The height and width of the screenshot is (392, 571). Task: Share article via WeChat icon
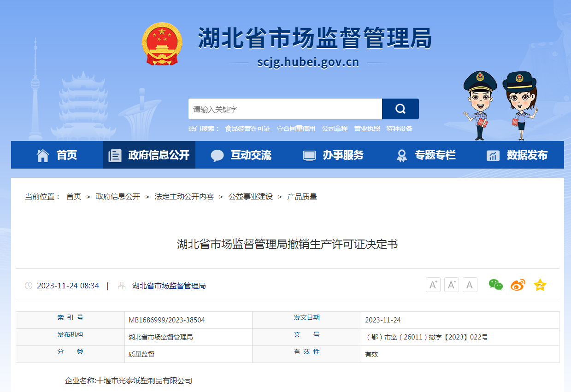click(x=496, y=285)
